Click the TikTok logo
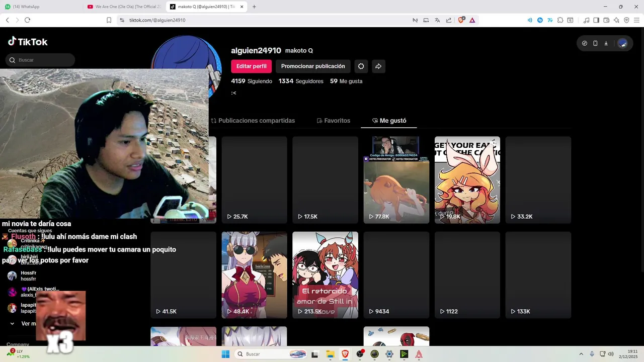644x362 pixels. (28, 42)
